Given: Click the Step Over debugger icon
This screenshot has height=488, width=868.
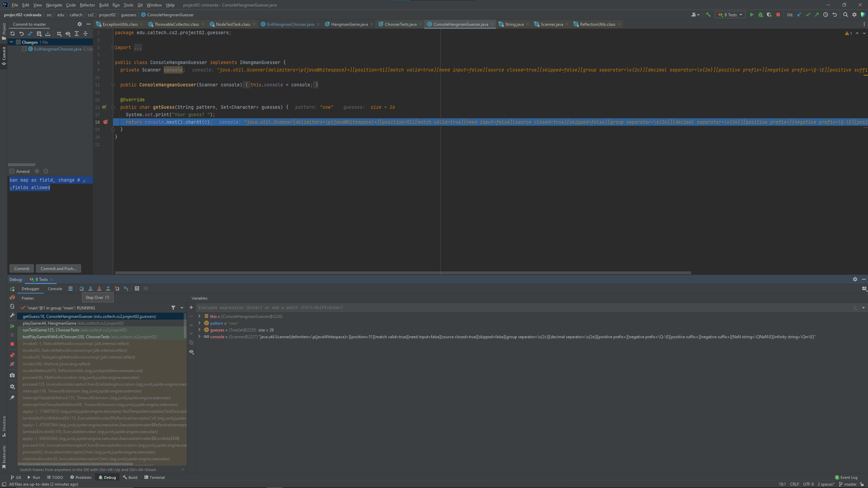Looking at the screenshot, I should [82, 288].
